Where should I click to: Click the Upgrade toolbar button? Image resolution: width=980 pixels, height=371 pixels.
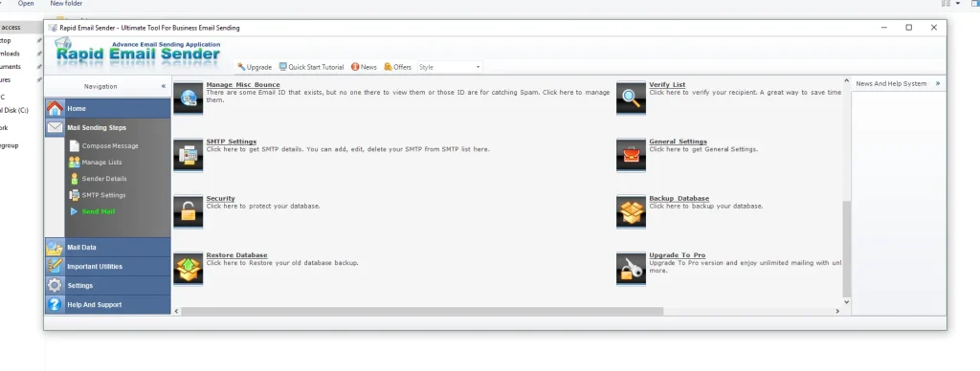(x=255, y=67)
